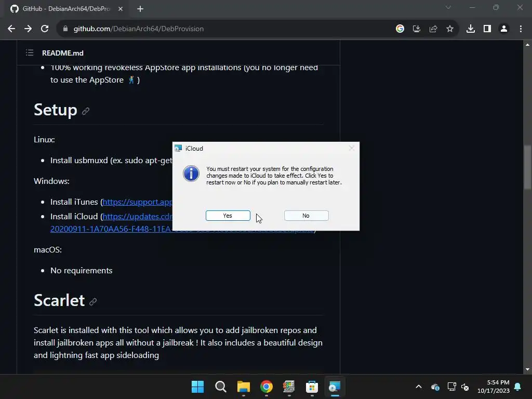The image size is (532, 399).
Task: Click the Scarlet heading text
Action: [x=59, y=300]
